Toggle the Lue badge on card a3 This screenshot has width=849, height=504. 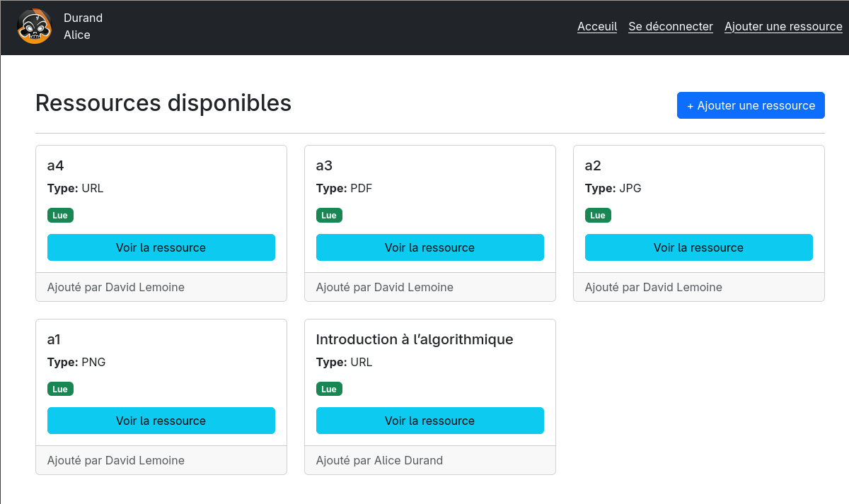pos(329,215)
